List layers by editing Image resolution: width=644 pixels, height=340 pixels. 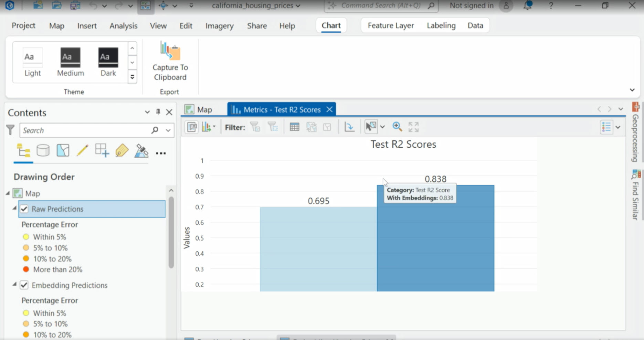click(83, 151)
